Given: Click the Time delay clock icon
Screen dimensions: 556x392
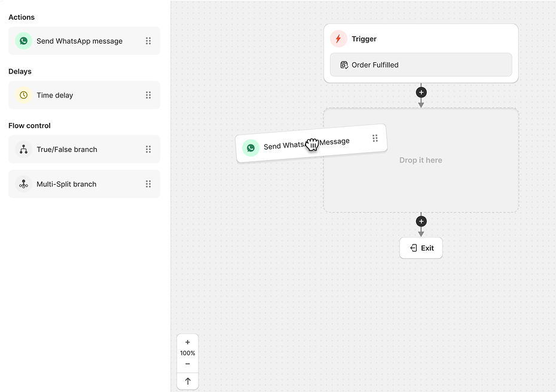Looking at the screenshot, I should [x=23, y=95].
